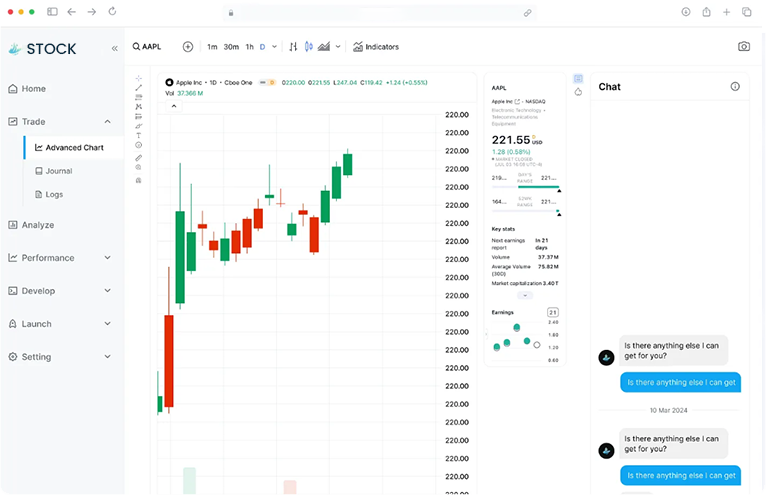The height and width of the screenshot is (495, 766).
Task: Go back in the browser
Action: point(72,12)
